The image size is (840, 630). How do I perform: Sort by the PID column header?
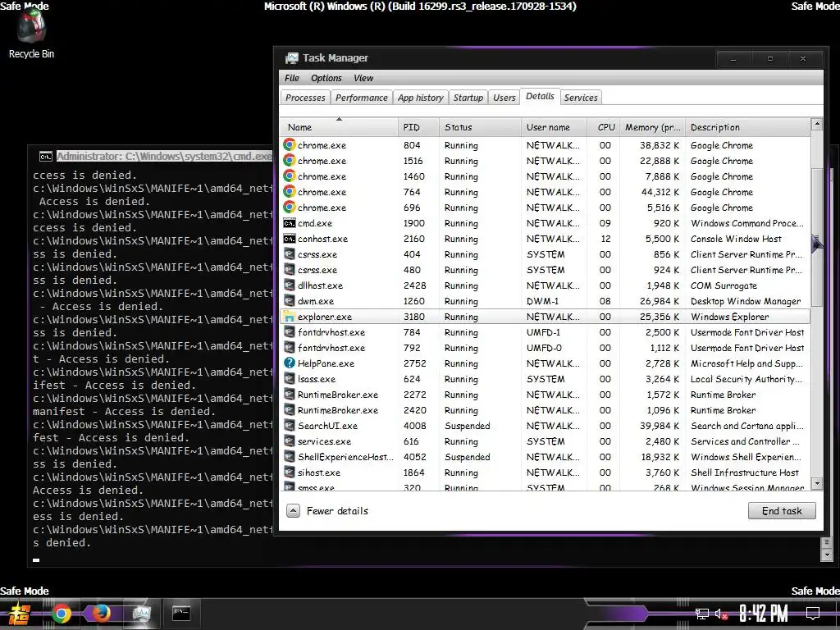click(x=418, y=127)
